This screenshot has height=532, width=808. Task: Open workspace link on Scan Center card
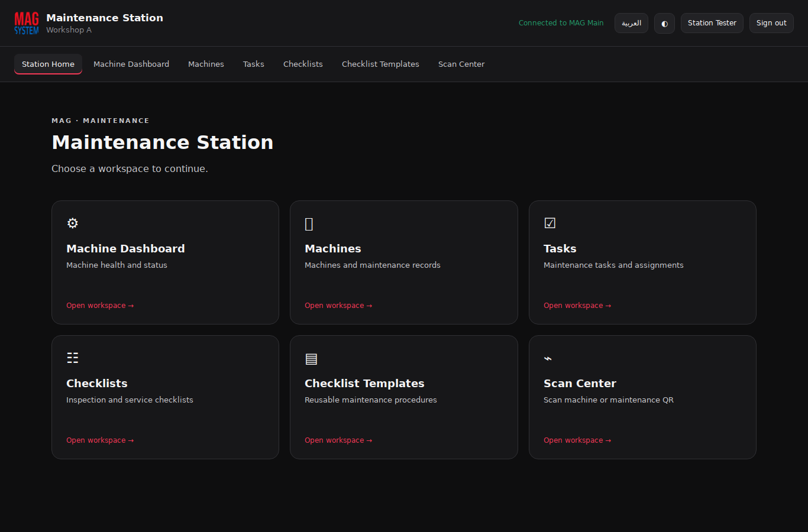tap(577, 440)
